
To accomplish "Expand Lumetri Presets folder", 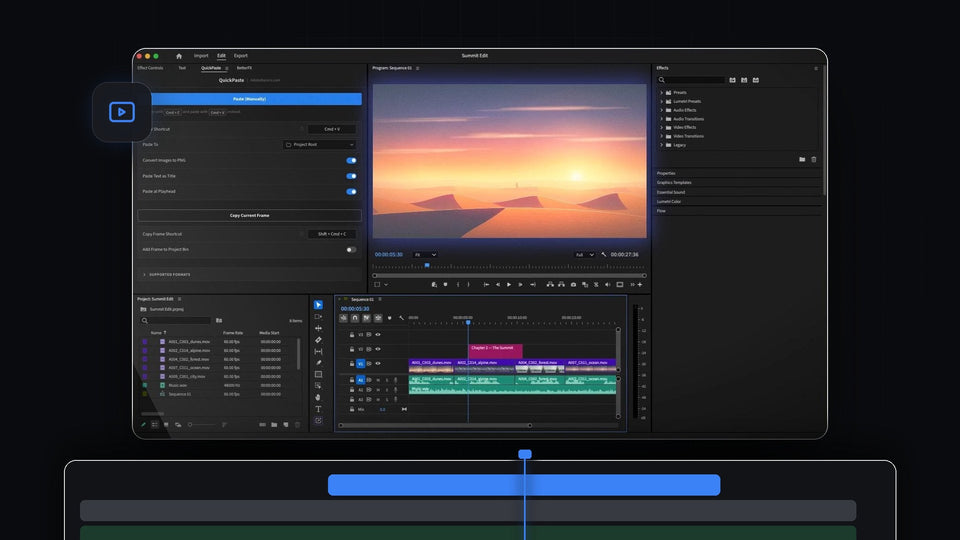I will click(662, 101).
